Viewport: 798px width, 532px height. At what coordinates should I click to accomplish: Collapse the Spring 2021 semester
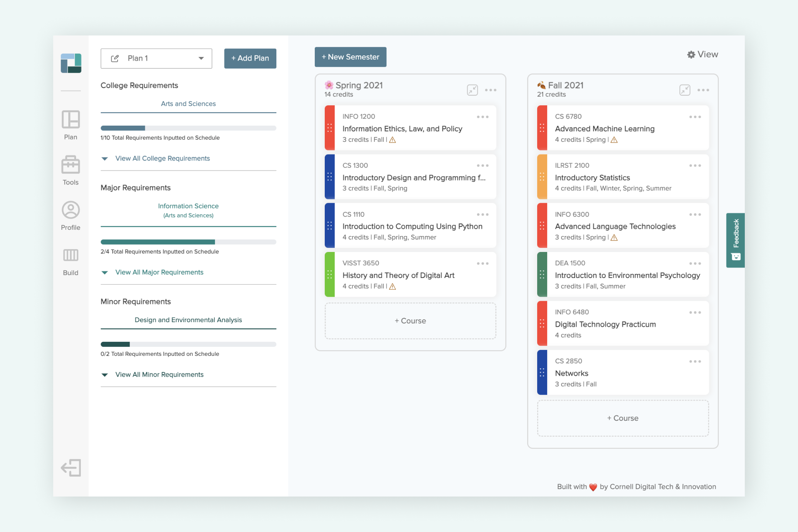click(x=472, y=90)
